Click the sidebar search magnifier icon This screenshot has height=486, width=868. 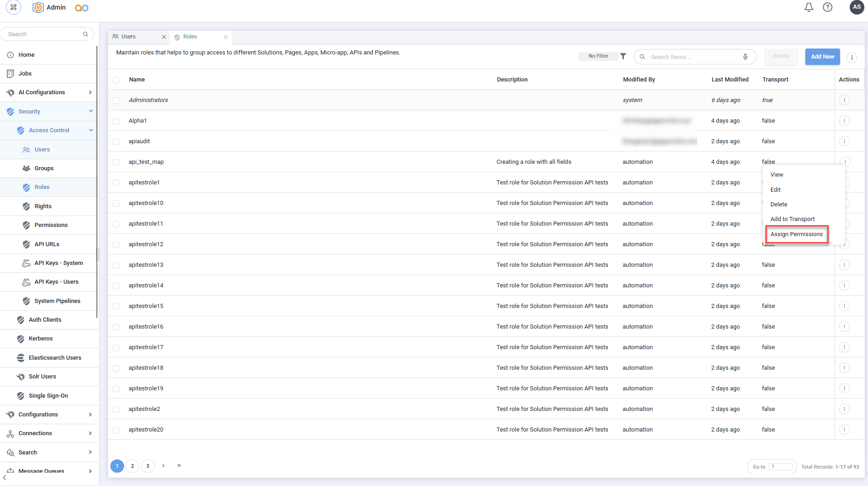coord(86,34)
